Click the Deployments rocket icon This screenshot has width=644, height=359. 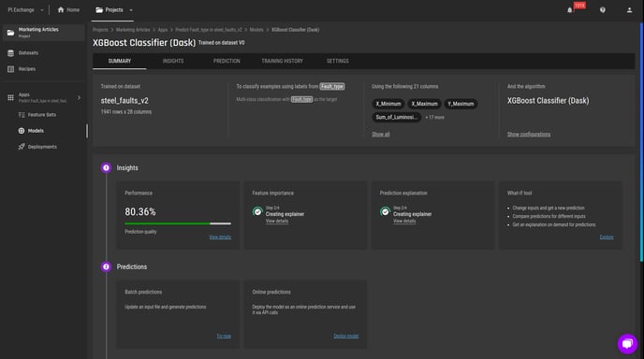pyautogui.click(x=22, y=147)
